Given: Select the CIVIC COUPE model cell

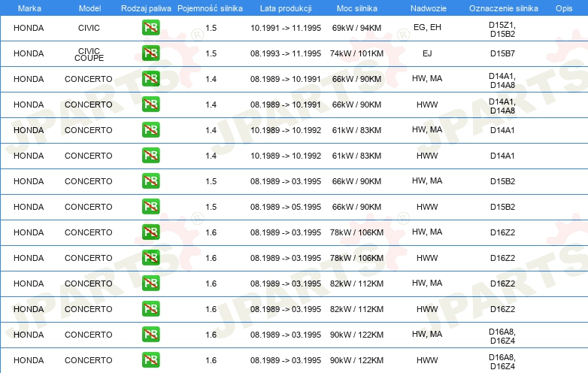Looking at the screenshot, I should pyautogui.click(x=89, y=54).
